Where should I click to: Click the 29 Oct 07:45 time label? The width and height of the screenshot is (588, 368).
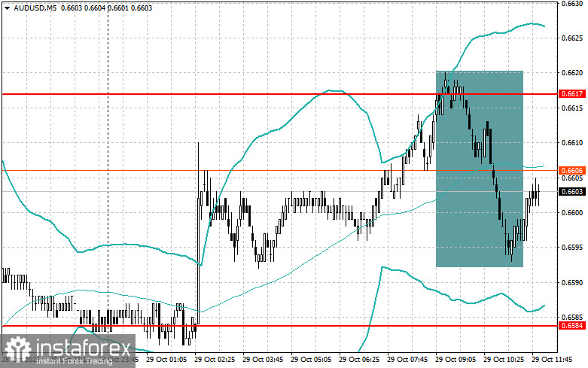click(x=407, y=360)
